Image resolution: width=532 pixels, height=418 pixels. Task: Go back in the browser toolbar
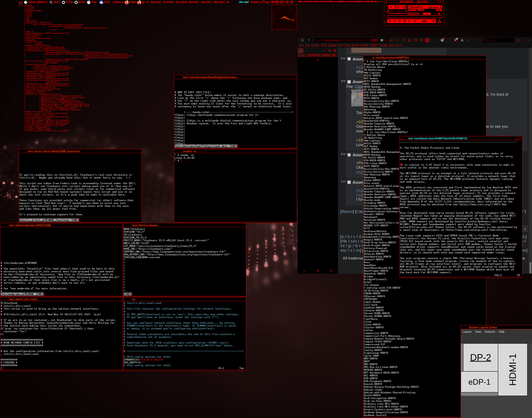click(x=392, y=40)
